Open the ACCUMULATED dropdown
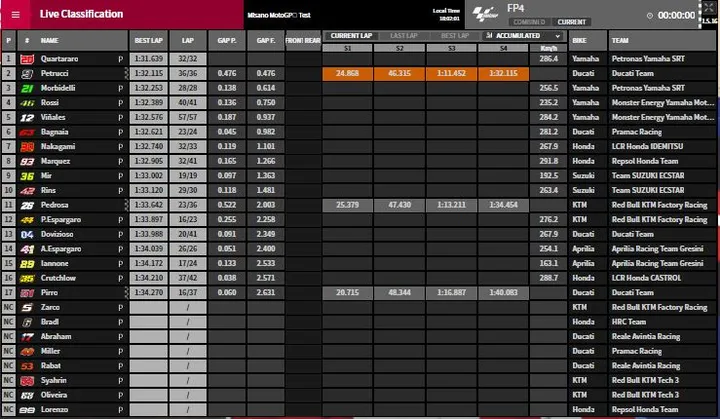This screenshot has width=720, height=419. (x=523, y=36)
